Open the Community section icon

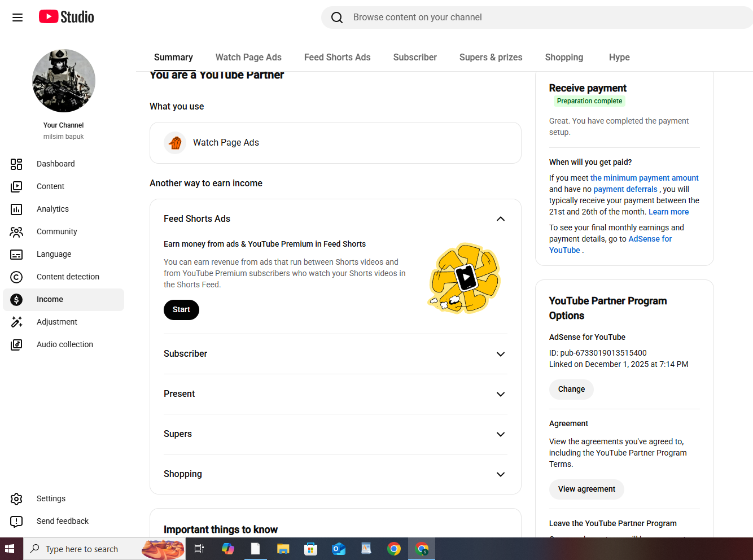pyautogui.click(x=16, y=231)
